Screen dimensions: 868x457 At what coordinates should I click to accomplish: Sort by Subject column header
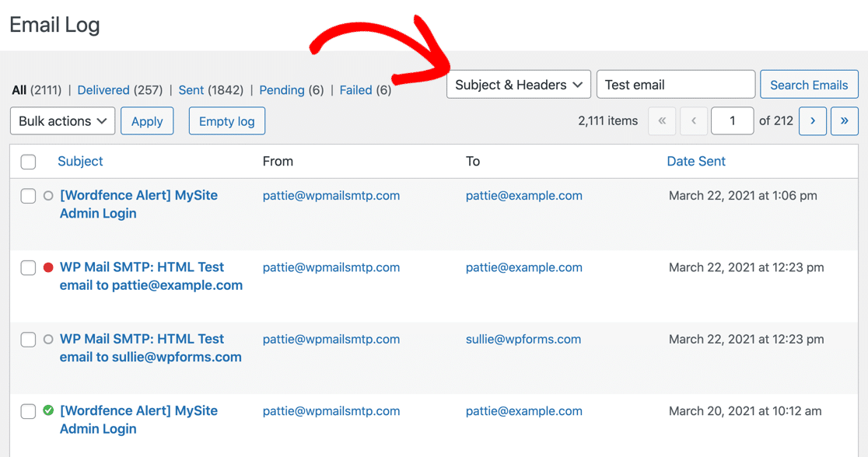point(80,161)
